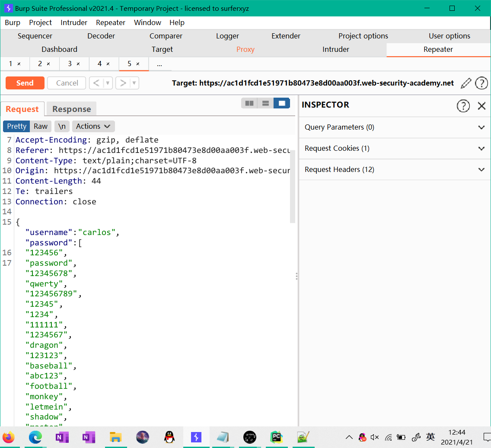Close Repeater request tab 5
This screenshot has width=491, height=448.
click(138, 64)
